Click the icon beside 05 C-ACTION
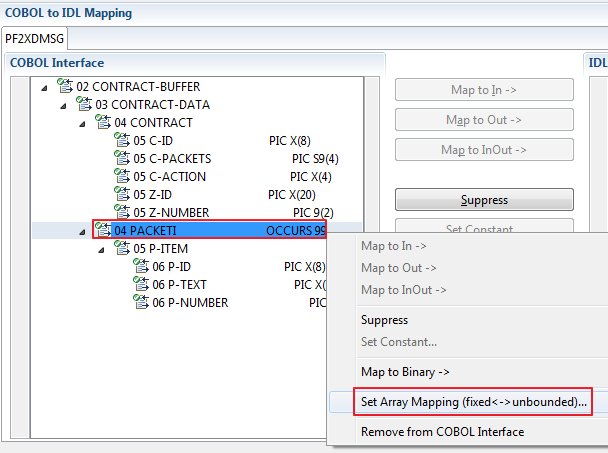Screen dimensions: 608x453 (122, 176)
